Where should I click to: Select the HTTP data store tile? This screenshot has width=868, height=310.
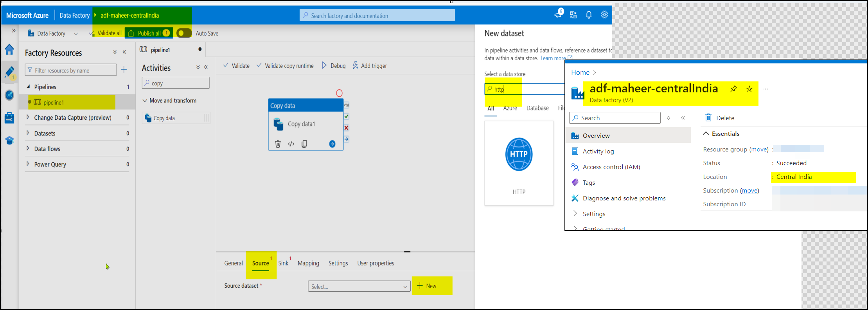coord(519,163)
